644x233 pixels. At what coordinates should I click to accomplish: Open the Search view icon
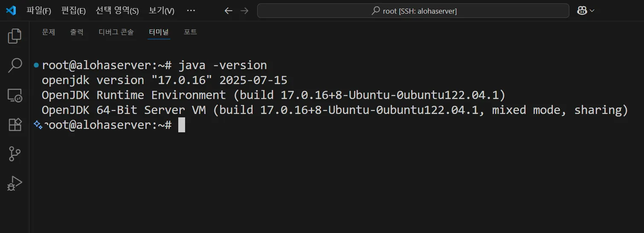tap(15, 65)
